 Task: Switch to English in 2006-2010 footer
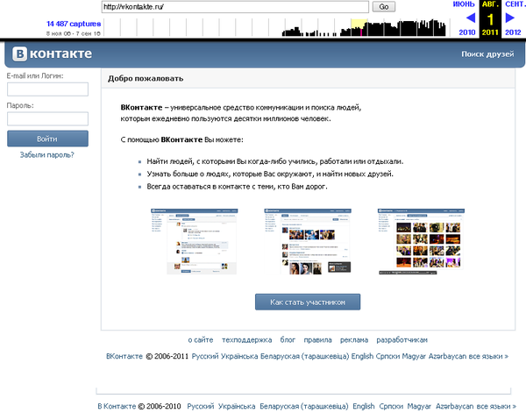364,406
